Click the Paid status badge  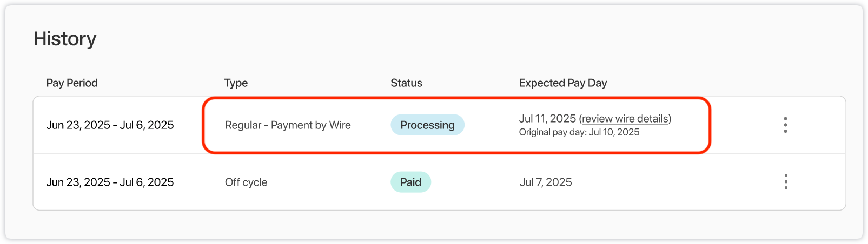410,182
